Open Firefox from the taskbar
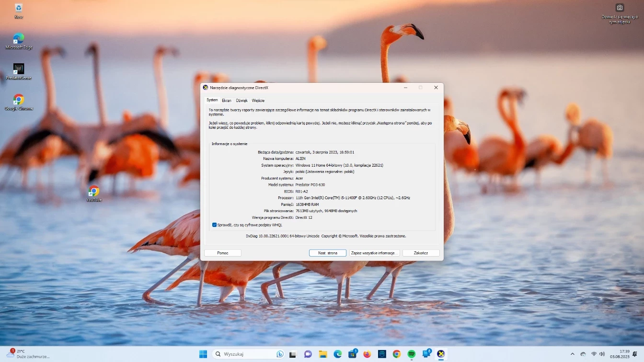The image size is (644, 362). (367, 354)
